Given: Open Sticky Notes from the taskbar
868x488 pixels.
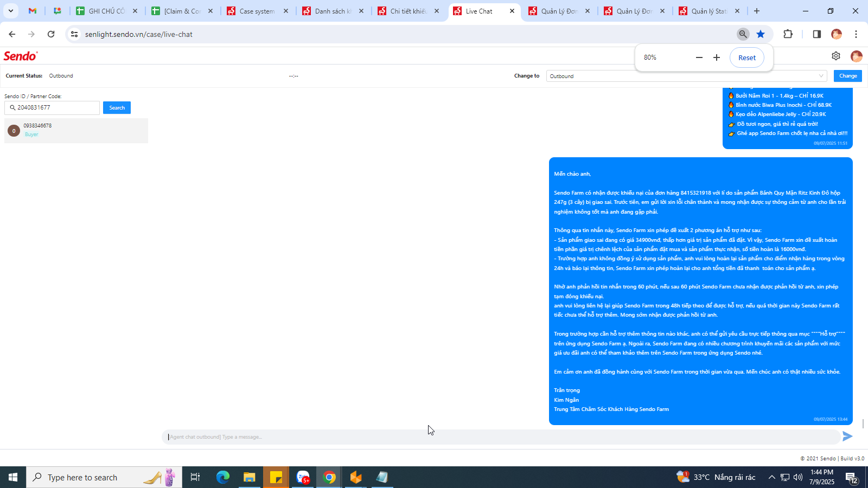Looking at the screenshot, I should point(276,477).
